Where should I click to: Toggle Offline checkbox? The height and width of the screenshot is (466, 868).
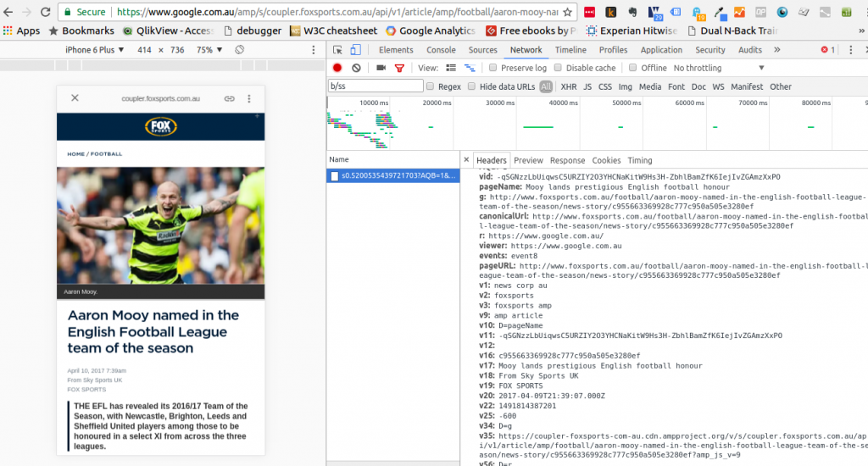632,68
